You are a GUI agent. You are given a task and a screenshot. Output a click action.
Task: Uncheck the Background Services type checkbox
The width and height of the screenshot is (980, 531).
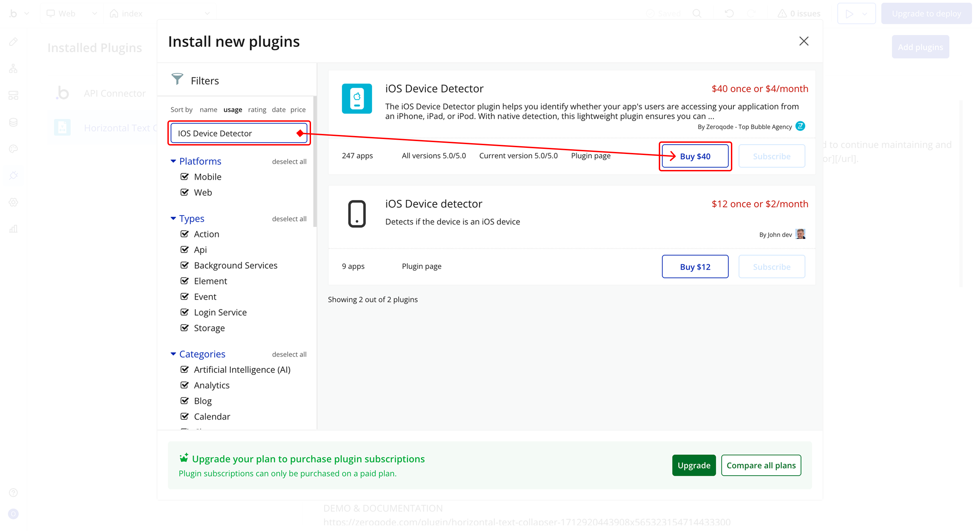[184, 265]
